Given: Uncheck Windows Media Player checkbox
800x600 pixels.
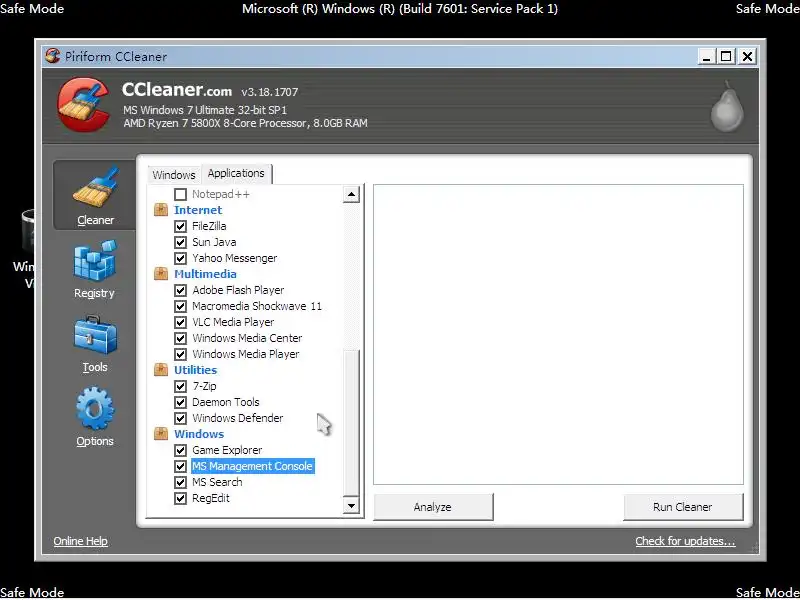Looking at the screenshot, I should [x=180, y=354].
